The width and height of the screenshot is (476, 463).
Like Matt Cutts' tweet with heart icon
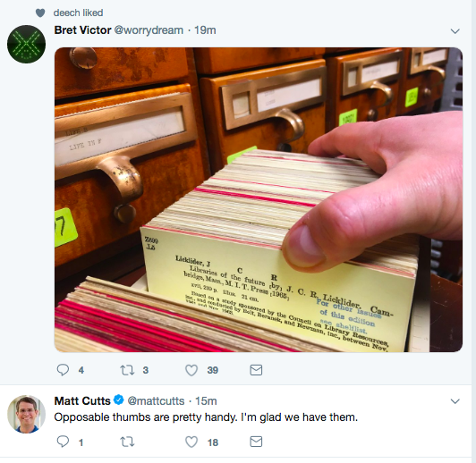point(191,442)
